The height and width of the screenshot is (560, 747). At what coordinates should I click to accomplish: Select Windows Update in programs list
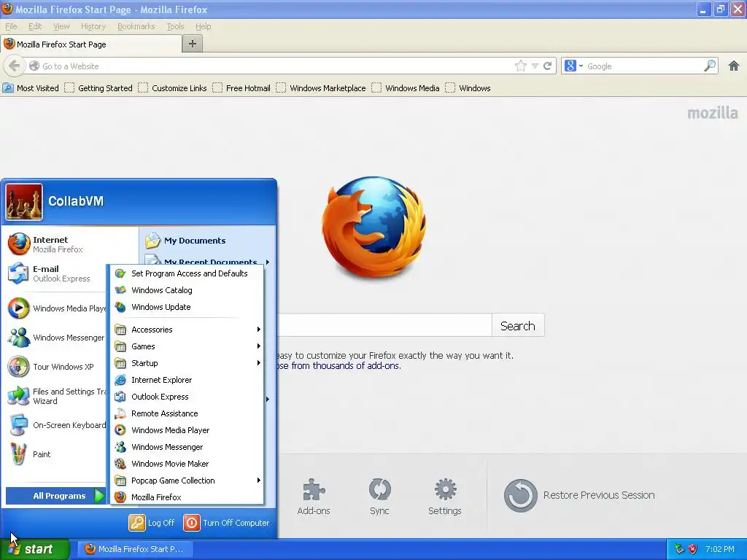[187, 307]
